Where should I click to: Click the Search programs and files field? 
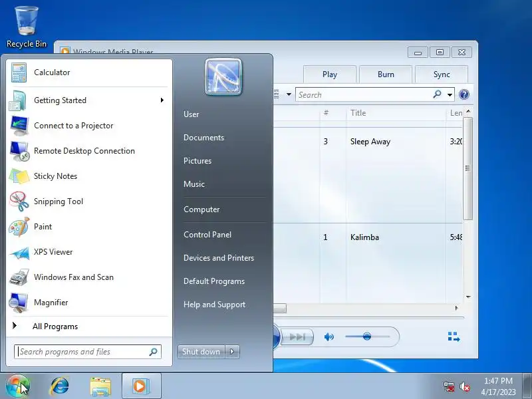tap(88, 352)
